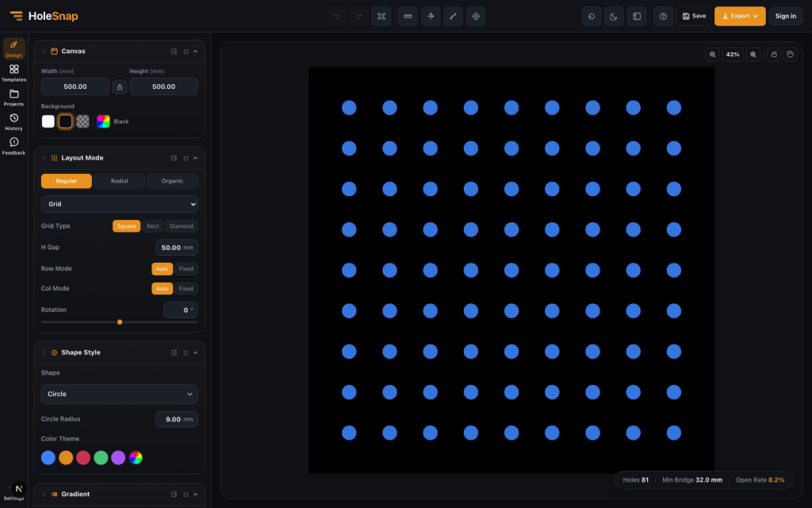Click the canvas lock icon near zoom controls
The height and width of the screenshot is (508, 812).
click(x=774, y=55)
